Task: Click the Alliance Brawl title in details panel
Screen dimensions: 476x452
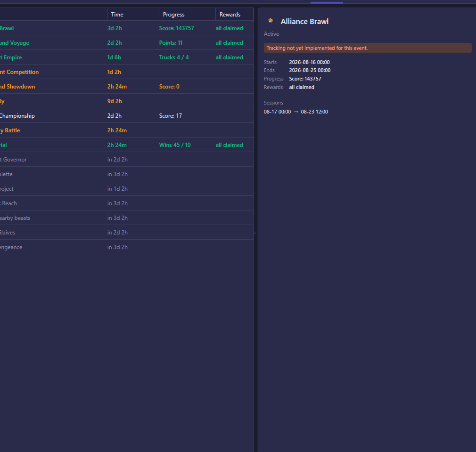Action: 304,21
